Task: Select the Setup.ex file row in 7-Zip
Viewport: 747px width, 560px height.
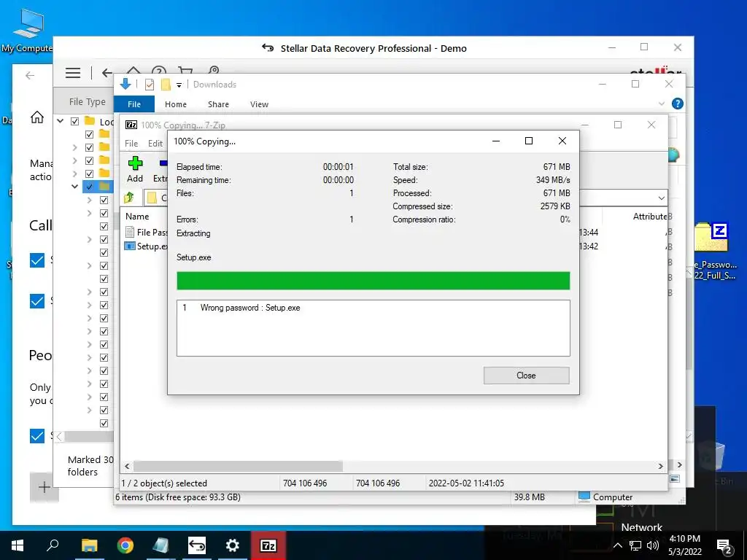Action: (146, 246)
